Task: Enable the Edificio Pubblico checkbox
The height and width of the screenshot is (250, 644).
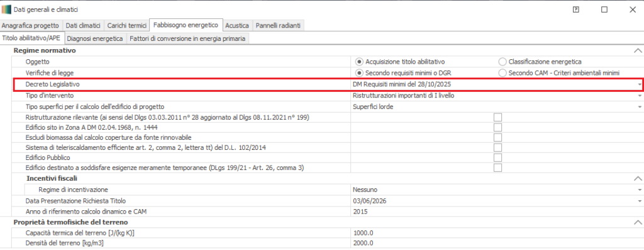Action: click(x=498, y=157)
